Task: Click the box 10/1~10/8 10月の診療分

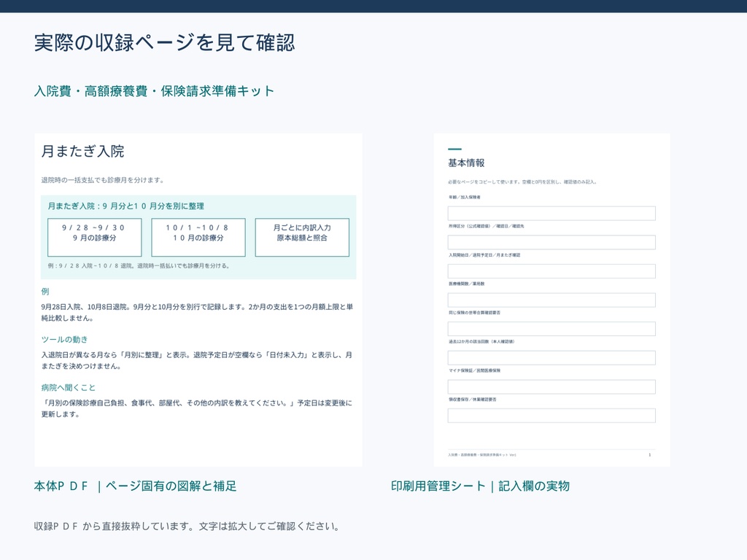Action: [x=198, y=238]
